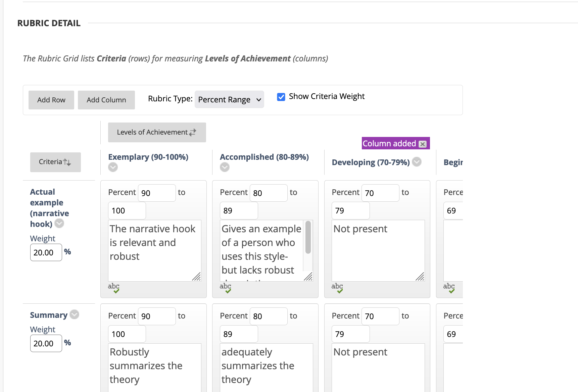Click spell check icon under Exemplary narrative cell
The width and height of the screenshot is (578, 392).
point(114,288)
